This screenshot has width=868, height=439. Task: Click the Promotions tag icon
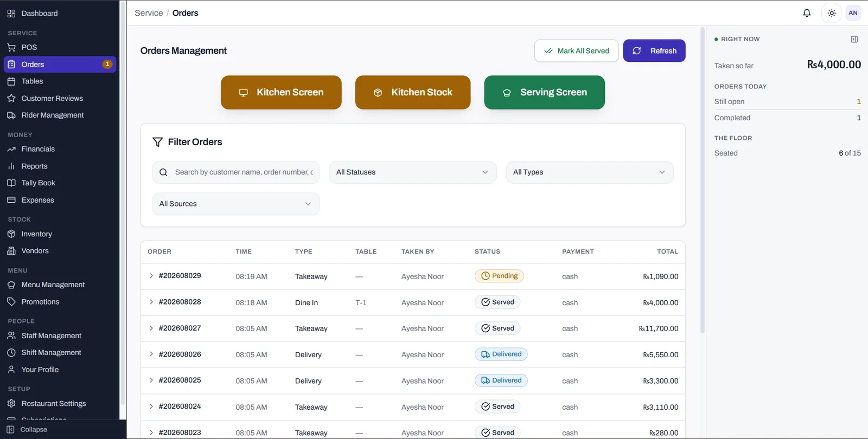pyautogui.click(x=11, y=301)
